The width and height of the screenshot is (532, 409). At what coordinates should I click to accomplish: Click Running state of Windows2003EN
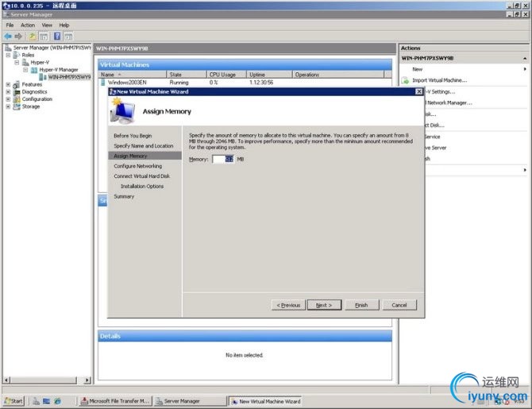(179, 83)
